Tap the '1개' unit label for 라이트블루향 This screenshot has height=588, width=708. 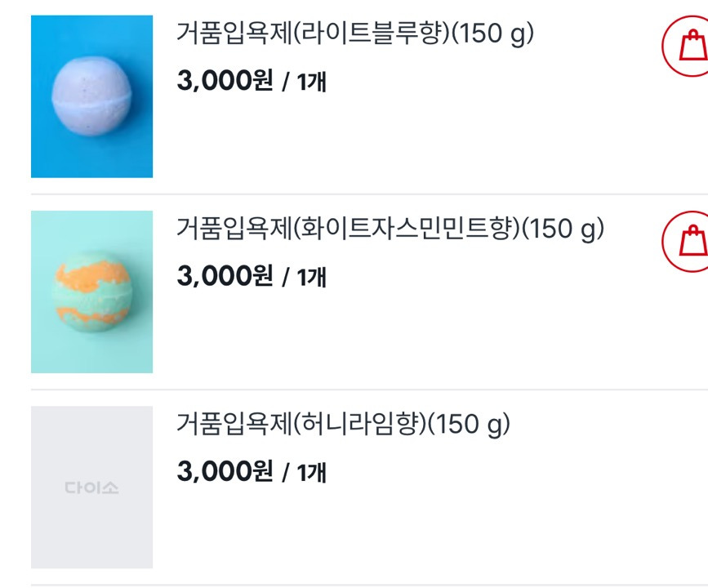311,82
